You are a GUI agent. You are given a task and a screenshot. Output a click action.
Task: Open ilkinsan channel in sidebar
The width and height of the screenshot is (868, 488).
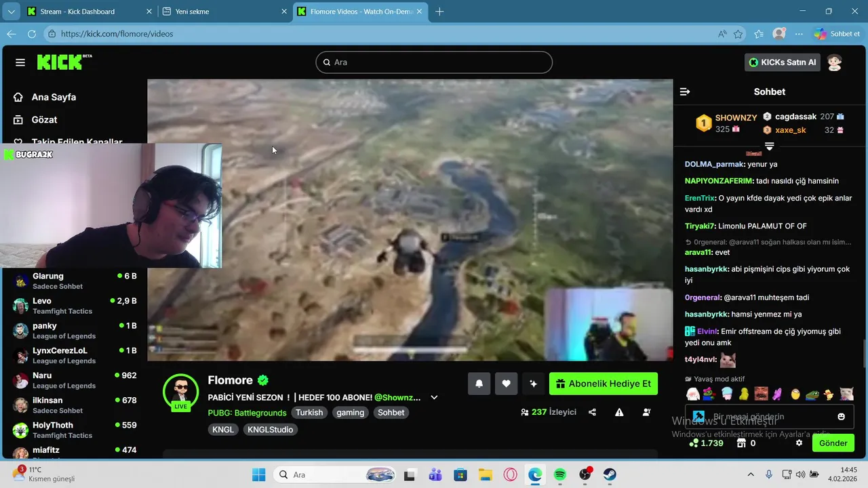pyautogui.click(x=75, y=405)
